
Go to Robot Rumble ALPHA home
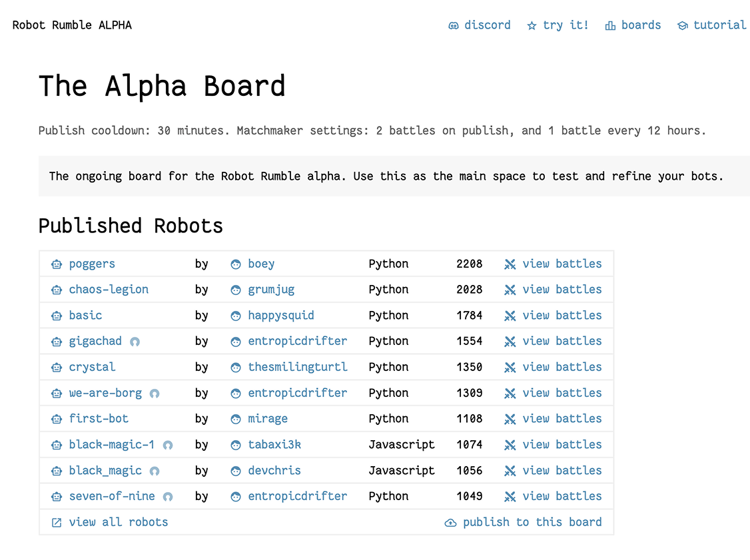click(72, 25)
